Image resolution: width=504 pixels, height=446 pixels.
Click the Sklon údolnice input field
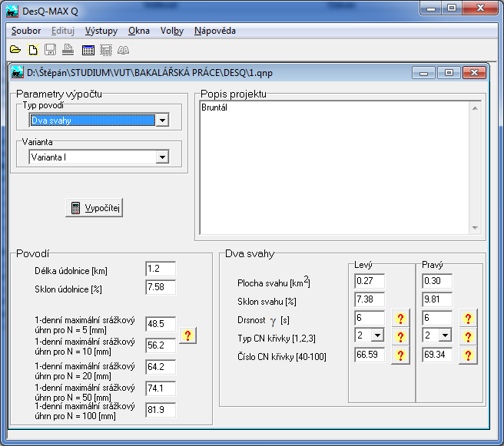(161, 287)
